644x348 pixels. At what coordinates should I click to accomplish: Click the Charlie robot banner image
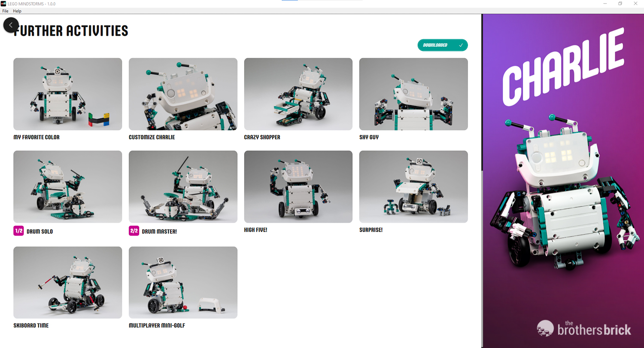pos(563,180)
